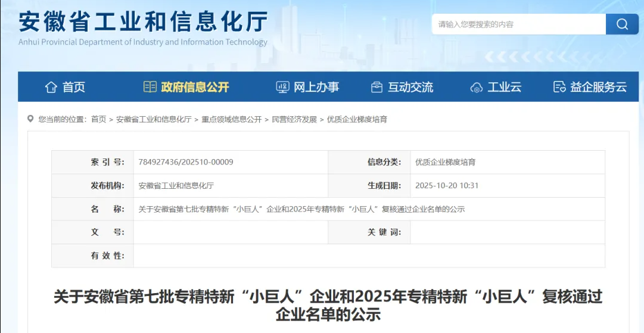
Task: Click index number 784927436/202510-00009
Action: click(185, 162)
